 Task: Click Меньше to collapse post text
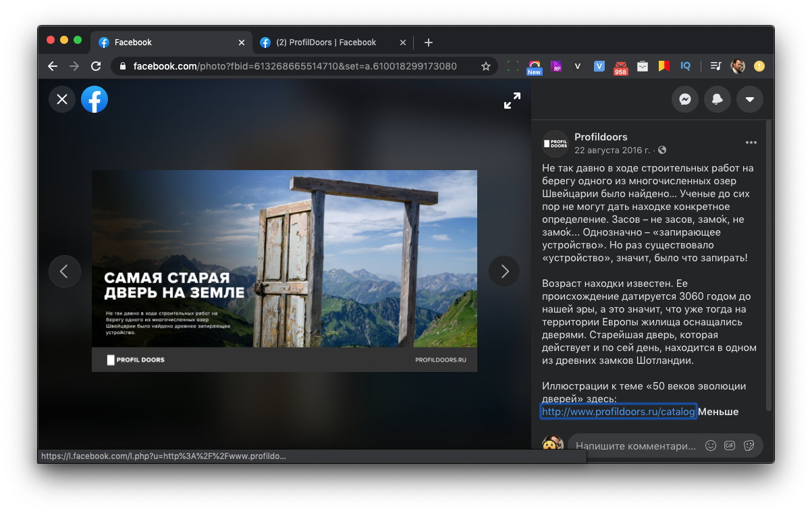coord(718,412)
